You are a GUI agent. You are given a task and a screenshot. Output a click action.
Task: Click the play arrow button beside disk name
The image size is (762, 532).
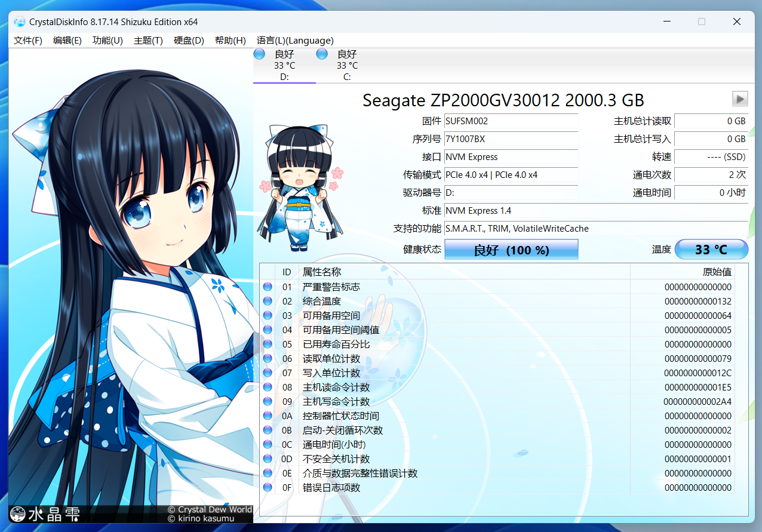pyautogui.click(x=740, y=99)
